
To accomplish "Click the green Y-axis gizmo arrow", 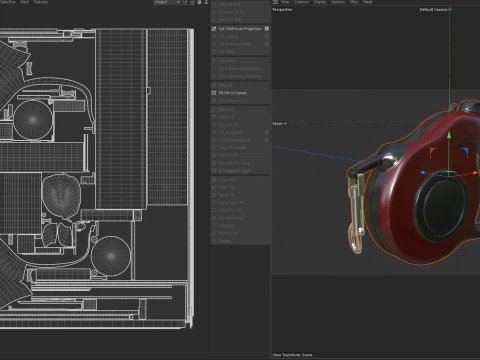I will [x=449, y=135].
